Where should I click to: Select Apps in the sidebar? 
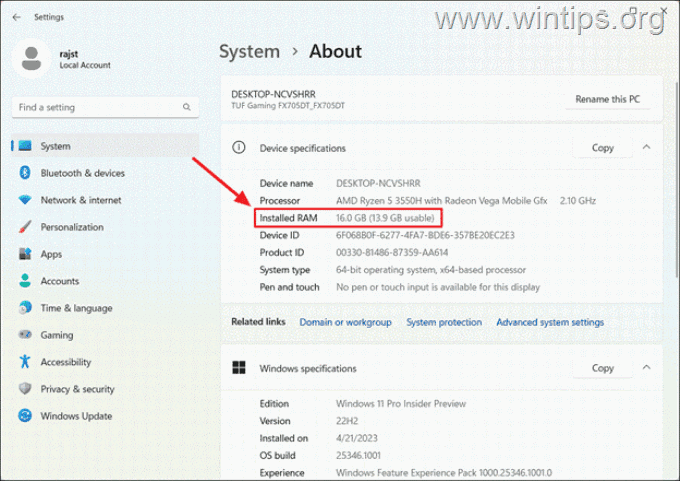coord(105,254)
